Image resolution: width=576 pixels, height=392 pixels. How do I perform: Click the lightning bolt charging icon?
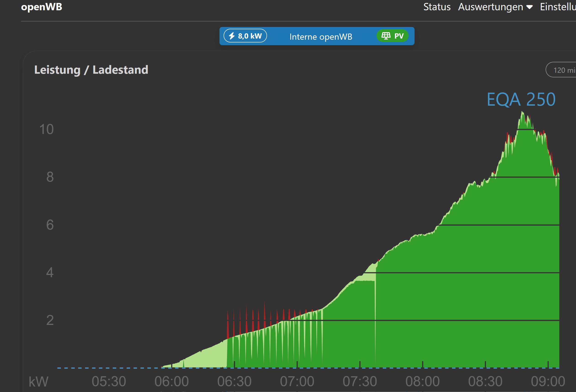pos(232,36)
